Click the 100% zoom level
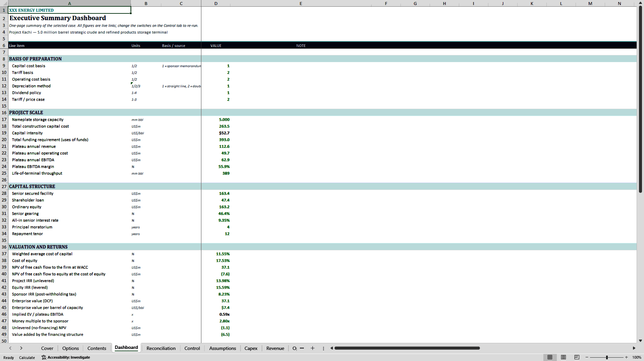Image resolution: width=644 pixels, height=361 pixels. point(637,357)
